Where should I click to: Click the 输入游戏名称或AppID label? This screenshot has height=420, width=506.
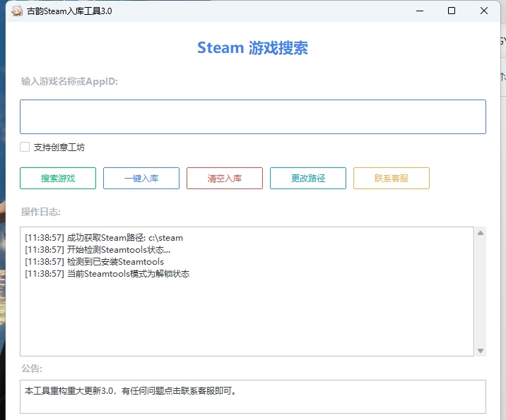(x=69, y=81)
